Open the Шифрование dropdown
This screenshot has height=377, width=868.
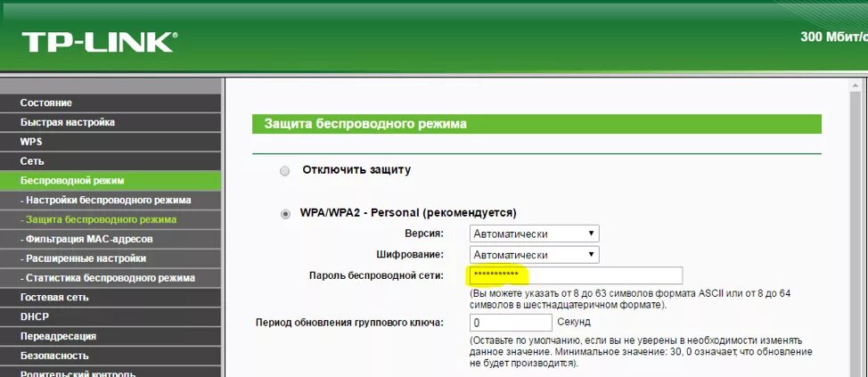(x=534, y=255)
